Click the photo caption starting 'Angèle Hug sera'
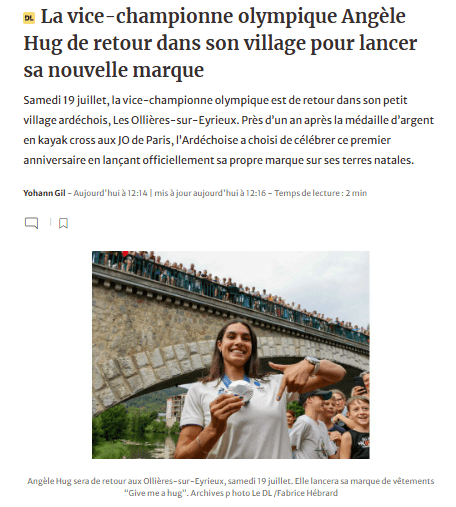This screenshot has height=507, width=456. pos(231,487)
